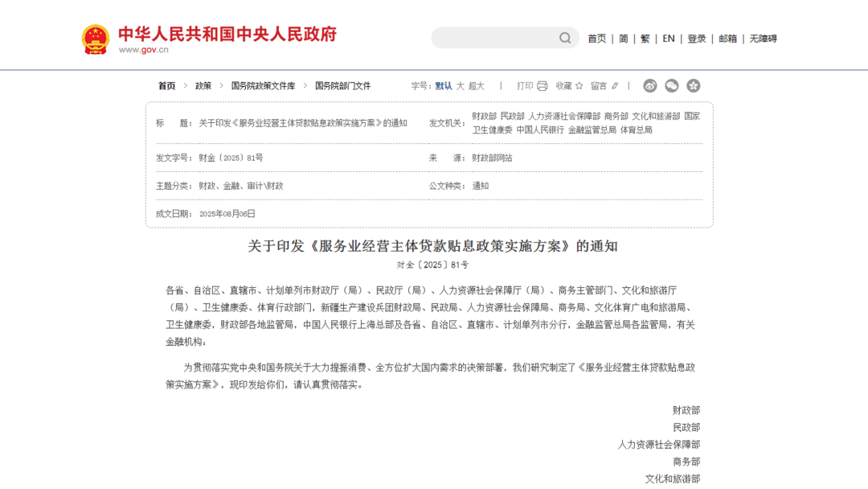Click the 打印 print text

[525, 86]
